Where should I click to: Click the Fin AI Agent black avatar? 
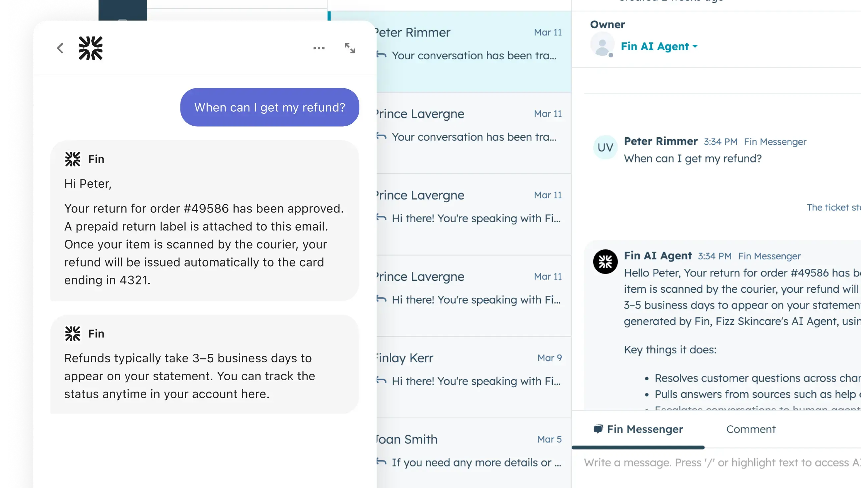(x=605, y=262)
